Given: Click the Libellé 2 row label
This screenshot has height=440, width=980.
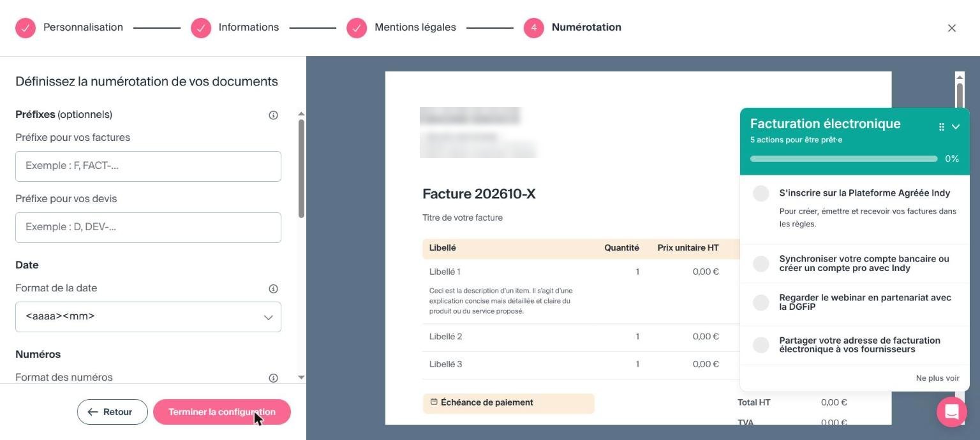Looking at the screenshot, I should [445, 337].
